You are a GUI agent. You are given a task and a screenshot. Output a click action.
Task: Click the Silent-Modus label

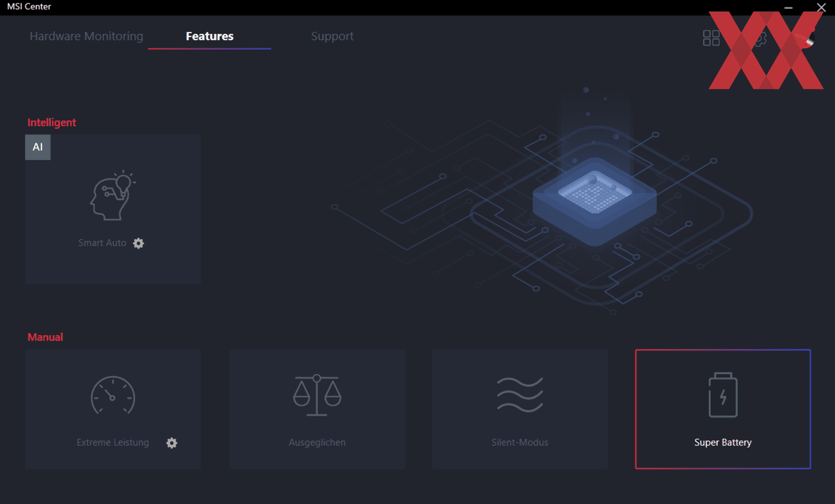[520, 442]
